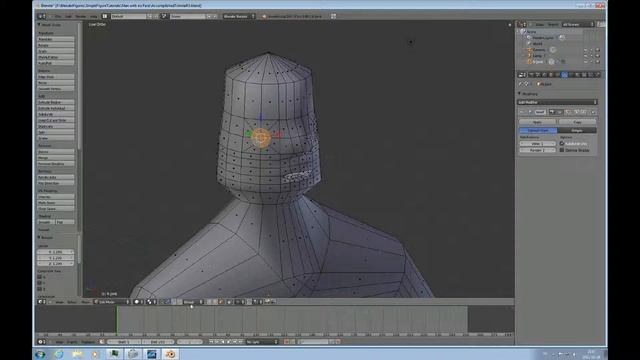Click the jump to start frame control
Viewport: 640px width, 360px height.
click(212, 342)
